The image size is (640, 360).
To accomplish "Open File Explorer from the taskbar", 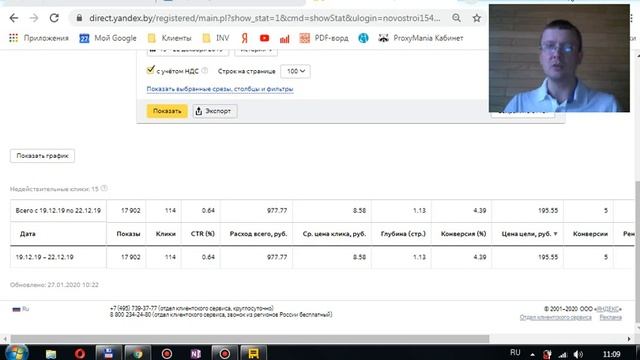I will 51,353.
